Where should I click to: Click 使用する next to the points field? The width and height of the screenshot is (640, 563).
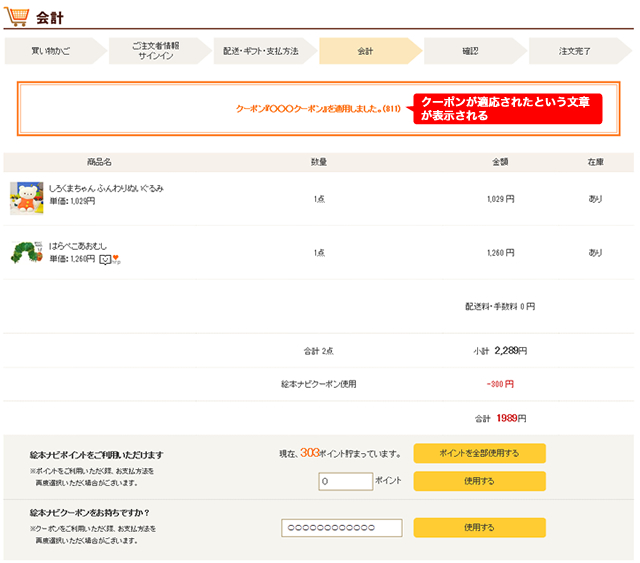[x=479, y=481]
